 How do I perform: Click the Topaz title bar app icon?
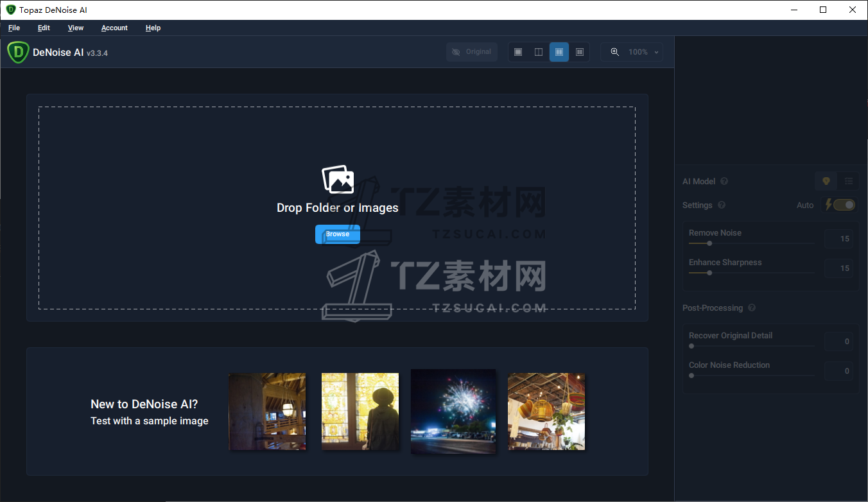click(x=10, y=10)
